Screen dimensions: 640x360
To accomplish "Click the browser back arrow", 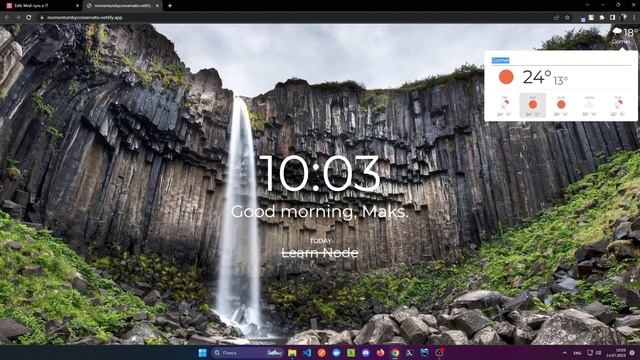I will (7, 18).
